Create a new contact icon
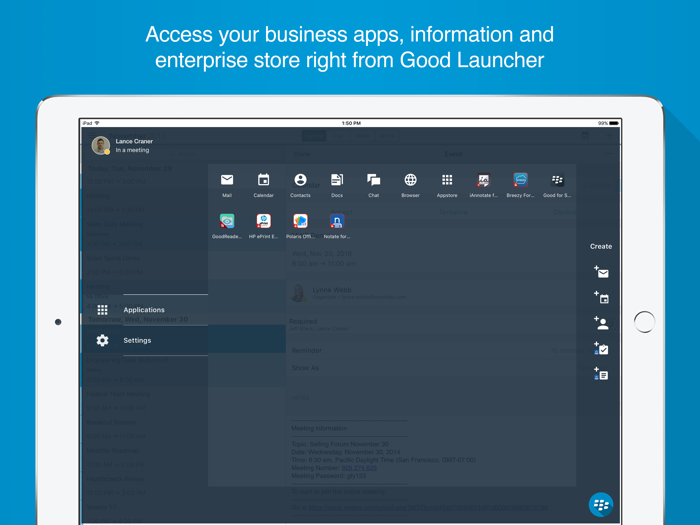700x525 pixels. tap(601, 323)
